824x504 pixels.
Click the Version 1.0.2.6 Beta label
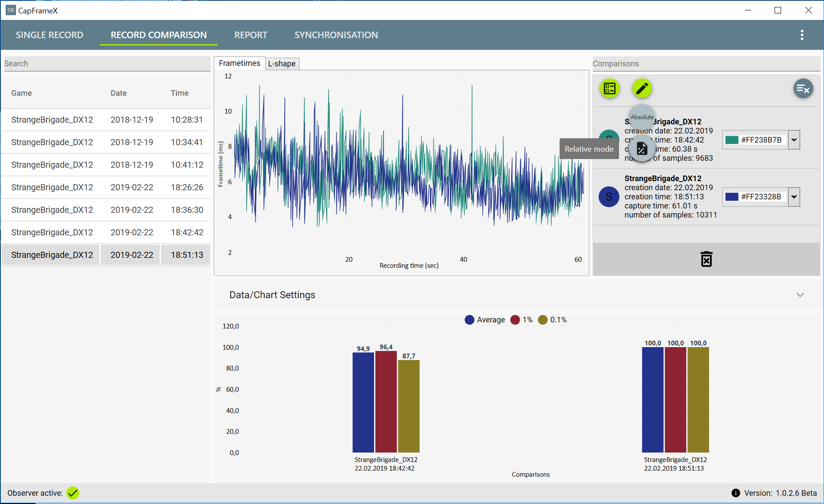(x=780, y=493)
